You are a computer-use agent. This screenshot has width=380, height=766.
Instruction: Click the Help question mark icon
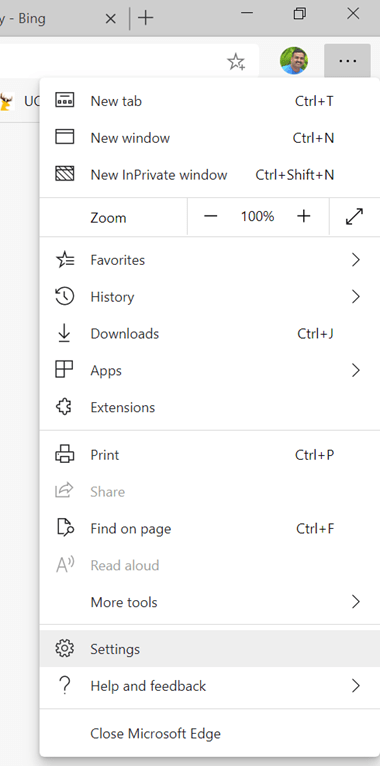[x=64, y=686]
